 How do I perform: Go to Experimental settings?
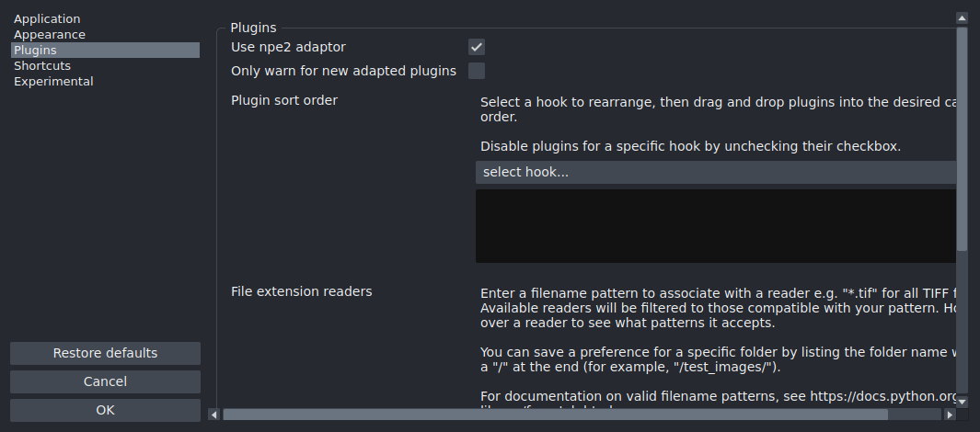tap(53, 81)
